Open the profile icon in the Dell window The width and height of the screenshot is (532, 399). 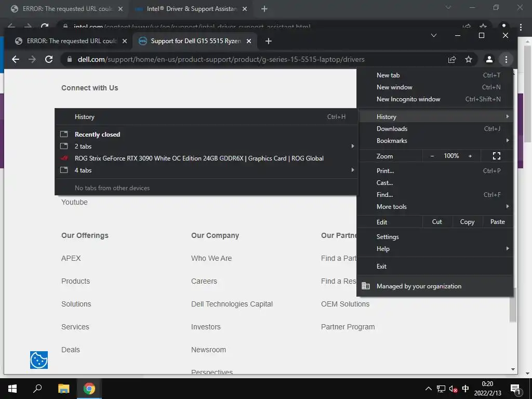(x=489, y=59)
